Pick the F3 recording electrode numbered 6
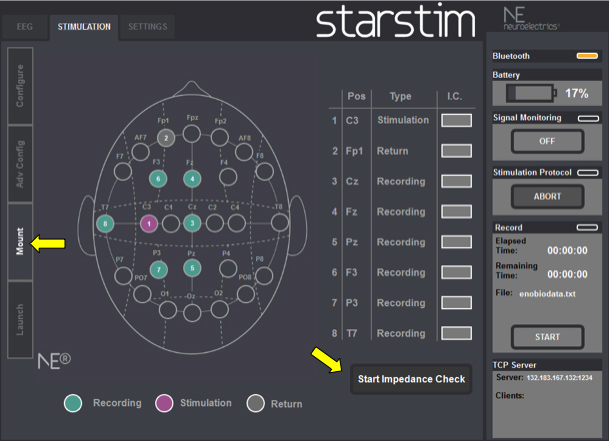This screenshot has height=441, width=609. pyautogui.click(x=157, y=178)
